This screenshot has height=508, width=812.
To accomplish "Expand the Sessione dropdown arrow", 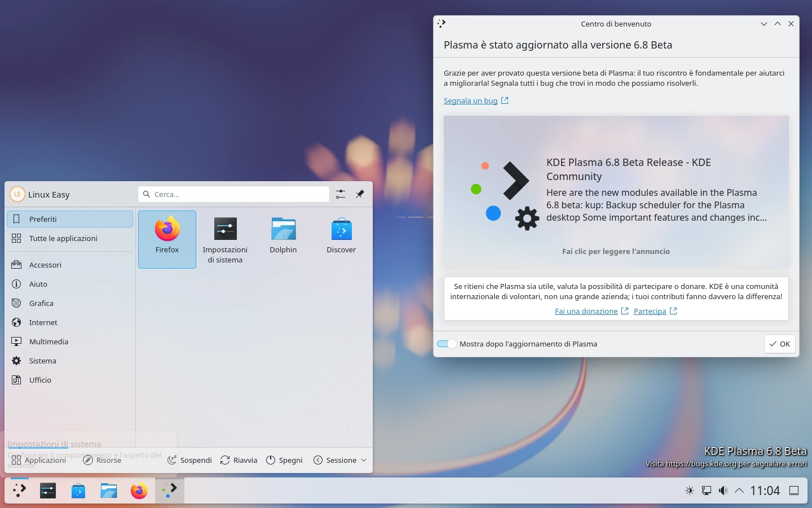I will tap(364, 460).
